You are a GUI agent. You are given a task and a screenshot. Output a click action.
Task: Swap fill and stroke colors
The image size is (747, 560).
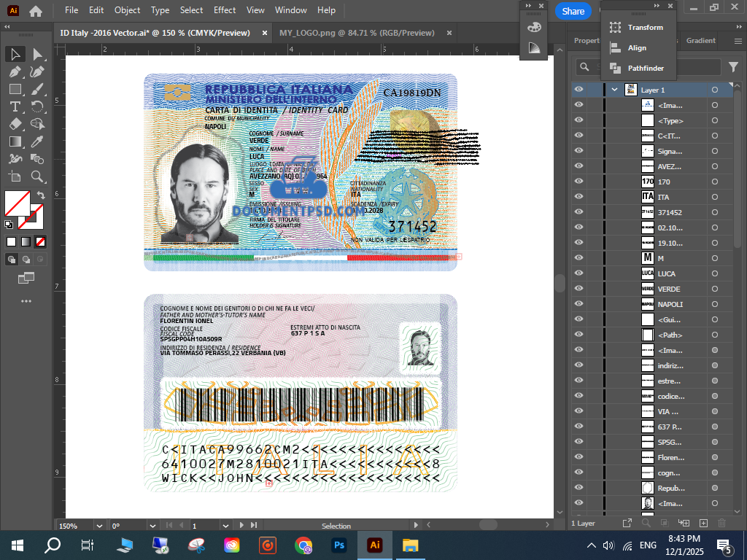click(41, 195)
